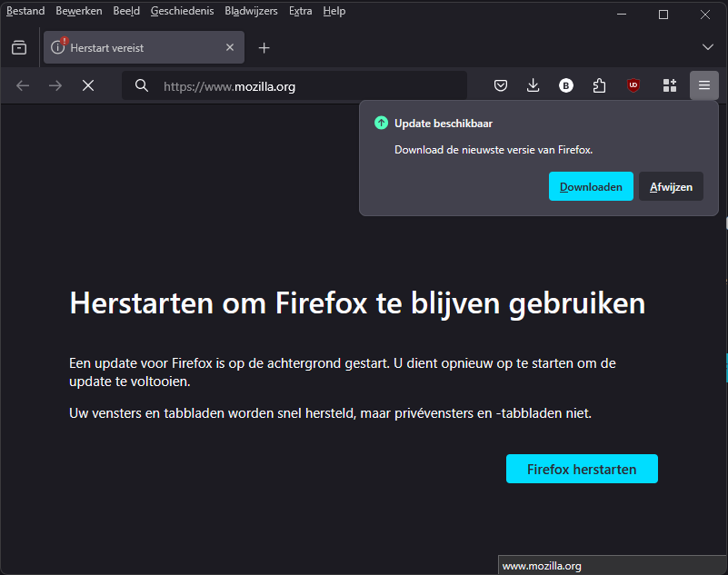The width and height of the screenshot is (728, 575).
Task: Save page to Pocket
Action: 501,86
